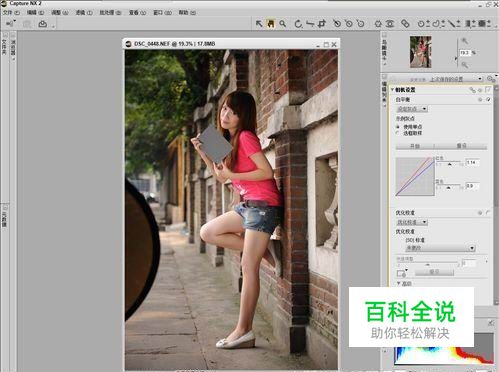Collapse the 相机设置 section triangle

(392, 90)
